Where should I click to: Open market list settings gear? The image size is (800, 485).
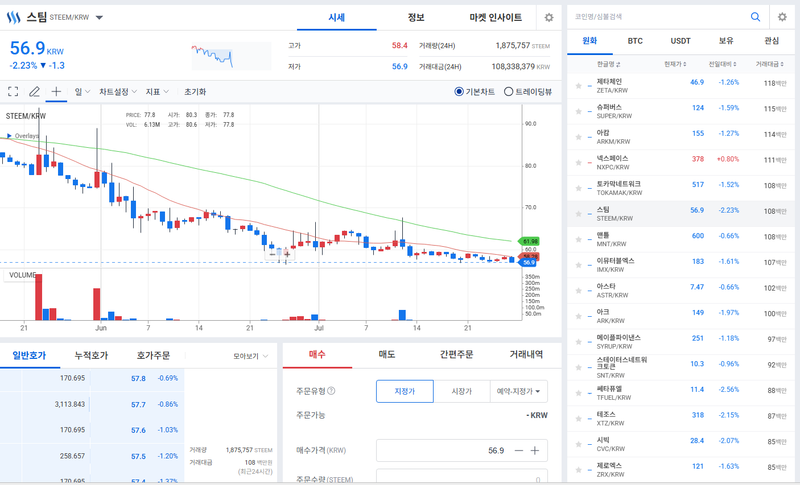(782, 17)
